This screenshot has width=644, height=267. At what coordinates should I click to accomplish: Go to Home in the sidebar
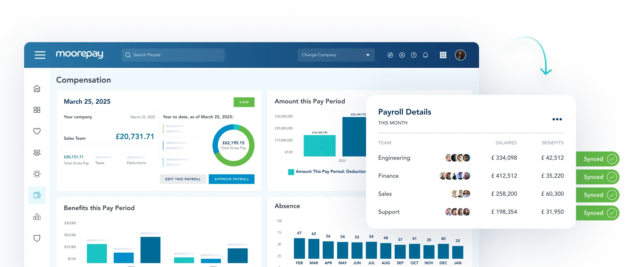point(37,89)
